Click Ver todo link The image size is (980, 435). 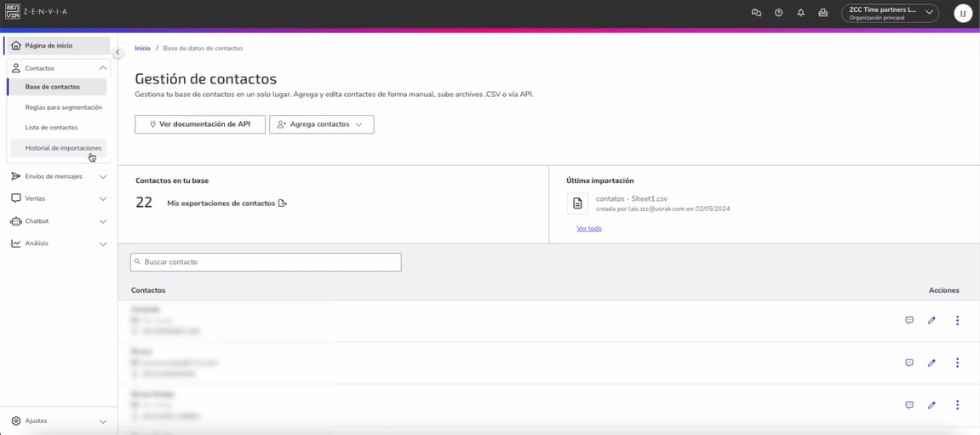[588, 229]
